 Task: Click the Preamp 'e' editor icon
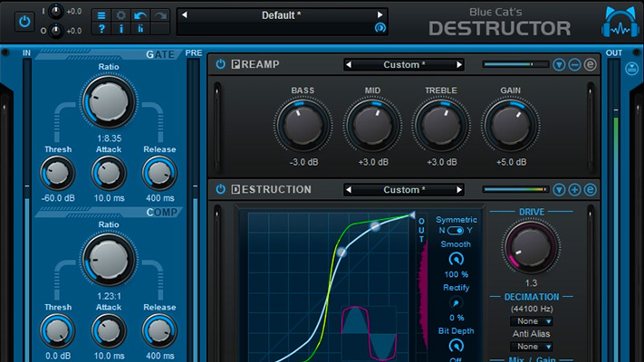click(x=590, y=65)
